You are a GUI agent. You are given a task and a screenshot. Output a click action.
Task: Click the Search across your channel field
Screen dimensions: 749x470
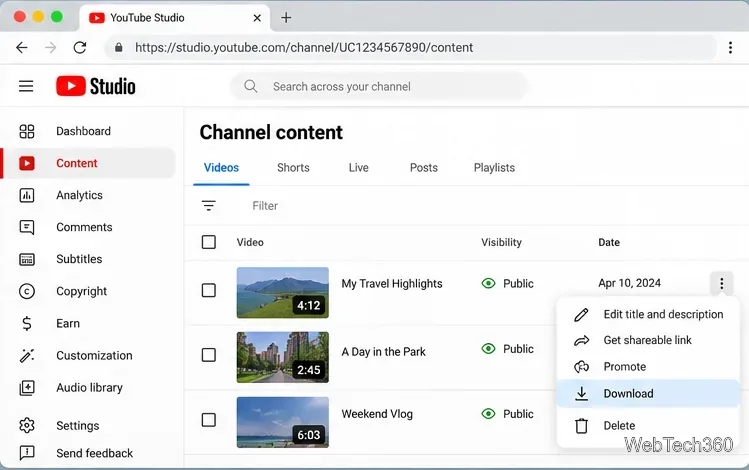point(380,86)
